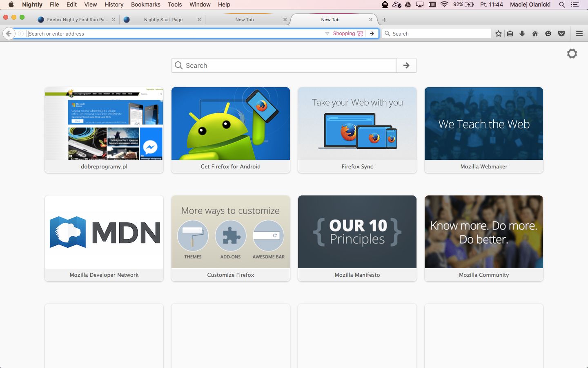This screenshot has height=368, width=588.
Task: Open the dobreprogramy.pl tile
Action: [x=104, y=130]
